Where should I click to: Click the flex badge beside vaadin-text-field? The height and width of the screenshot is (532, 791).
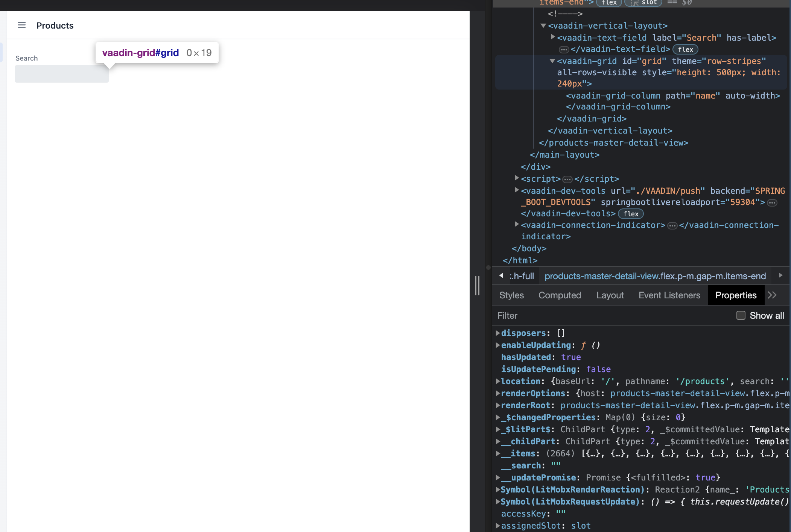[x=685, y=50]
